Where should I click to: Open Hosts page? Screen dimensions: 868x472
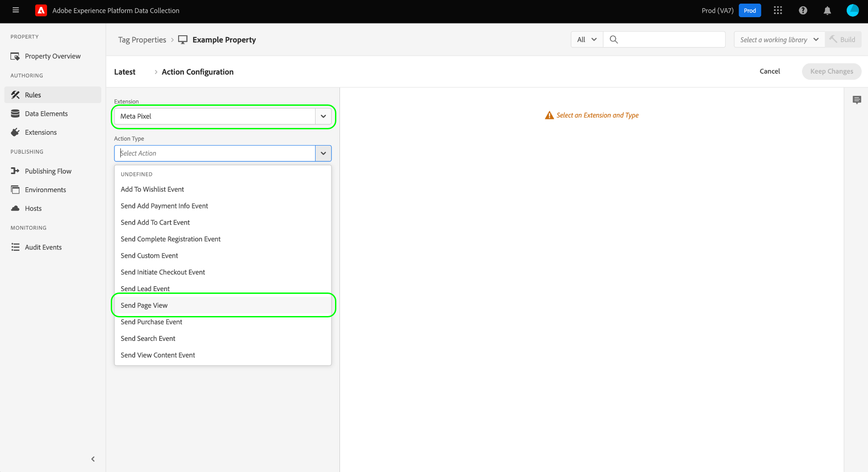pyautogui.click(x=53, y=208)
